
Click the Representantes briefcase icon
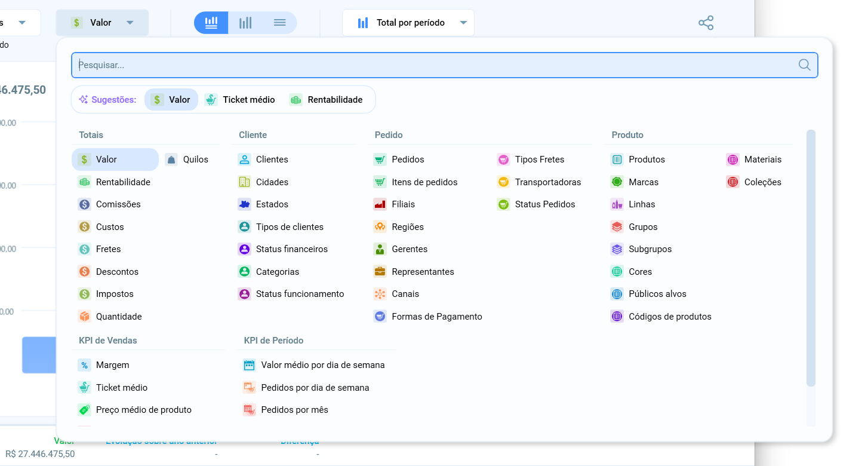point(380,272)
